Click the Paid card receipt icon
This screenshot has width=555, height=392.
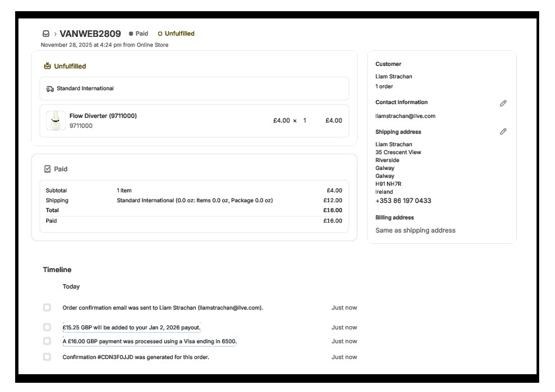tap(47, 169)
